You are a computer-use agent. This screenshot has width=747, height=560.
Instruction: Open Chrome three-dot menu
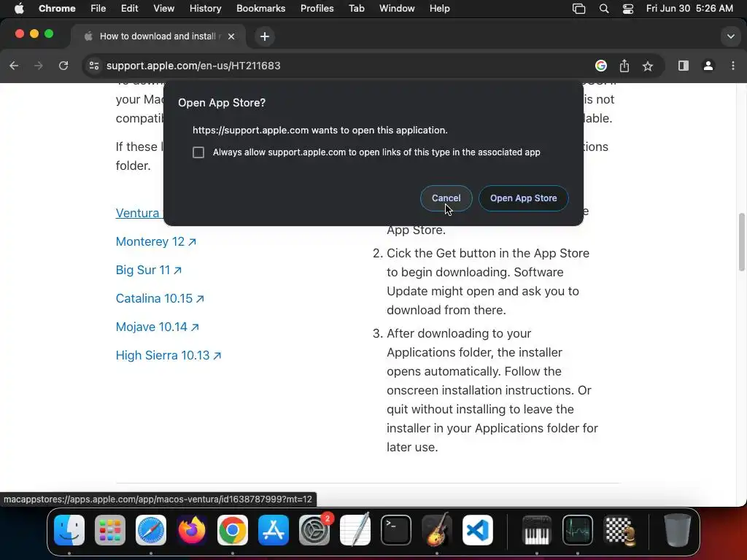pos(732,66)
